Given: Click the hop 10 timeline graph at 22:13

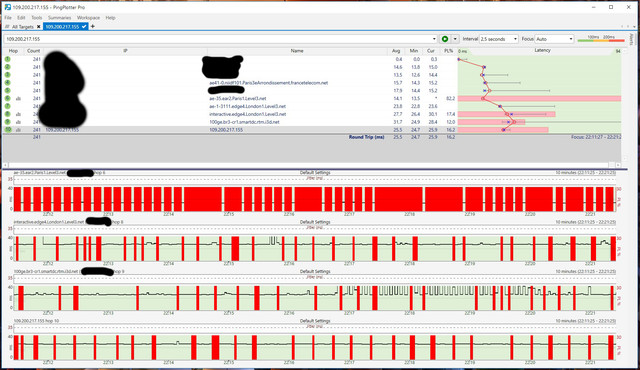Looking at the screenshot, I should coord(108,347).
